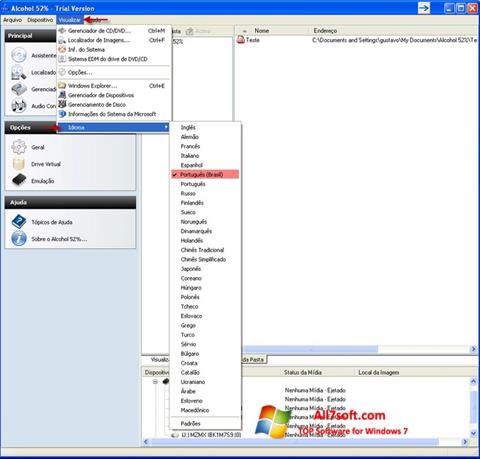
Task: Open the Dispositivo menu
Action: [x=40, y=20]
